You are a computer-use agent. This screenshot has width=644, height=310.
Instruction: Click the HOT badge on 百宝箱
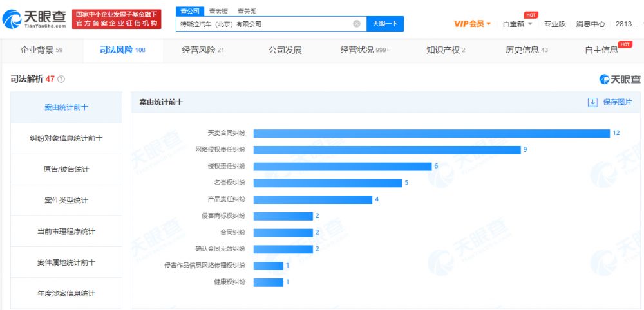pyautogui.click(x=531, y=14)
